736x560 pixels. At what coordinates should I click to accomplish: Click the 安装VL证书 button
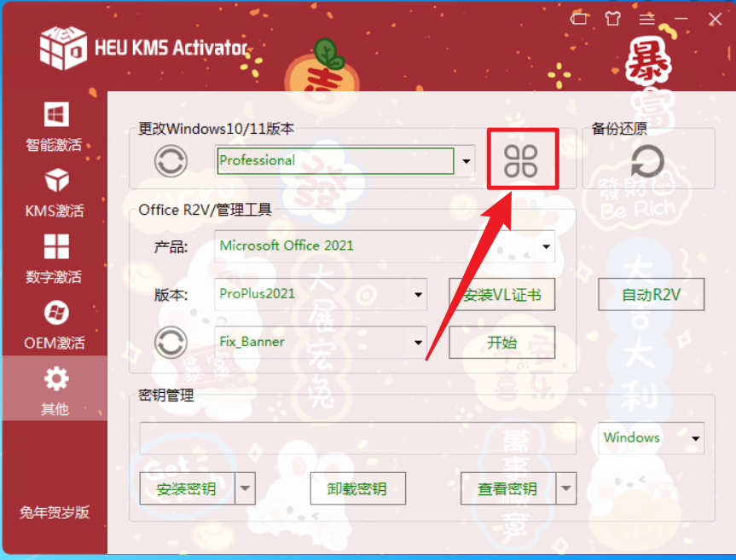click(x=501, y=295)
